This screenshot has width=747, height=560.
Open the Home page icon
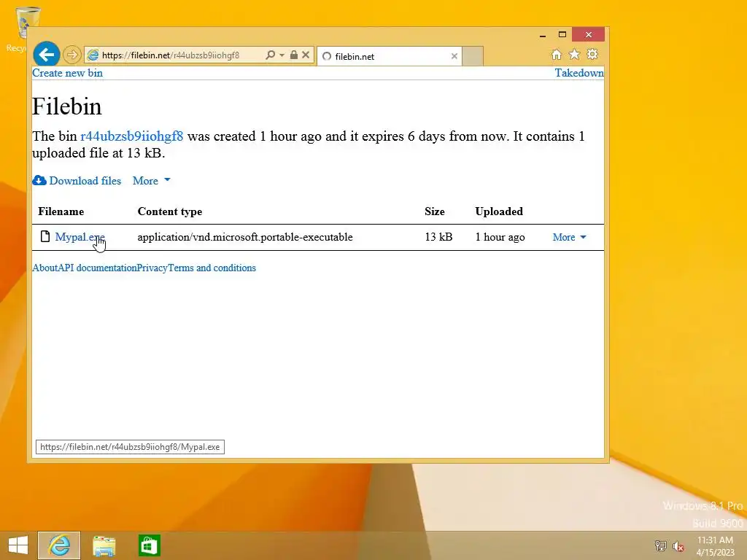(557, 54)
